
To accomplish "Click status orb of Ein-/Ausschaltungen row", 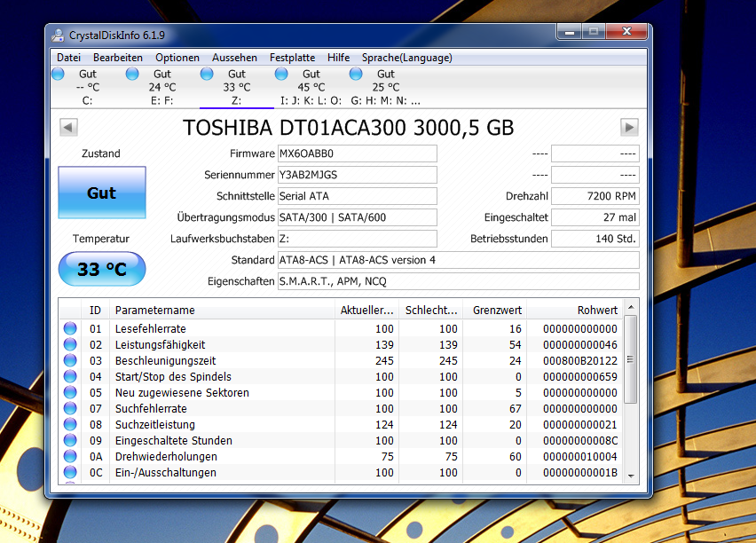I will point(70,472).
